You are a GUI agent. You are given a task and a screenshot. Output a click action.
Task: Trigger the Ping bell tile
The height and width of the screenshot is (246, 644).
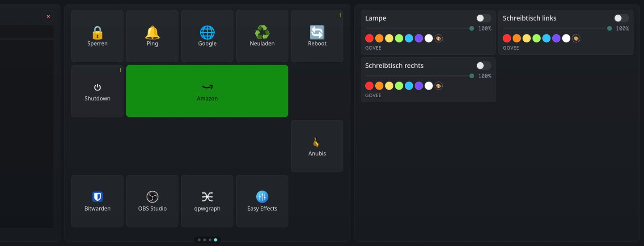pyautogui.click(x=152, y=36)
